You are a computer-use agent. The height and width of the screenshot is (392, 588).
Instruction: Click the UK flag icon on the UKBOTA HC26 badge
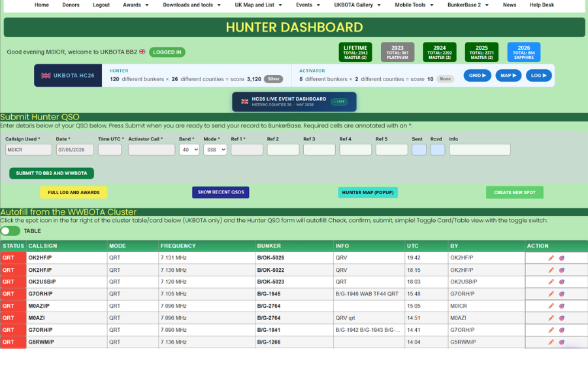[x=46, y=75]
